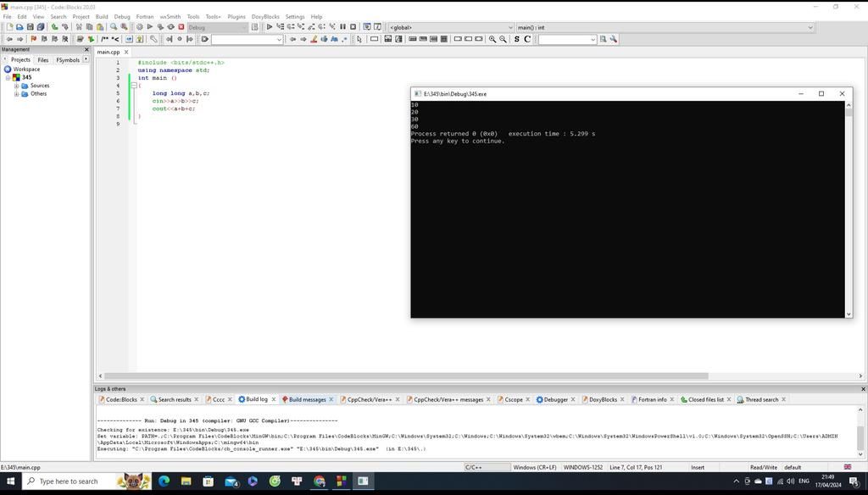Select the Workspace tree root
Screen dimensions: 868x495
coord(26,70)
